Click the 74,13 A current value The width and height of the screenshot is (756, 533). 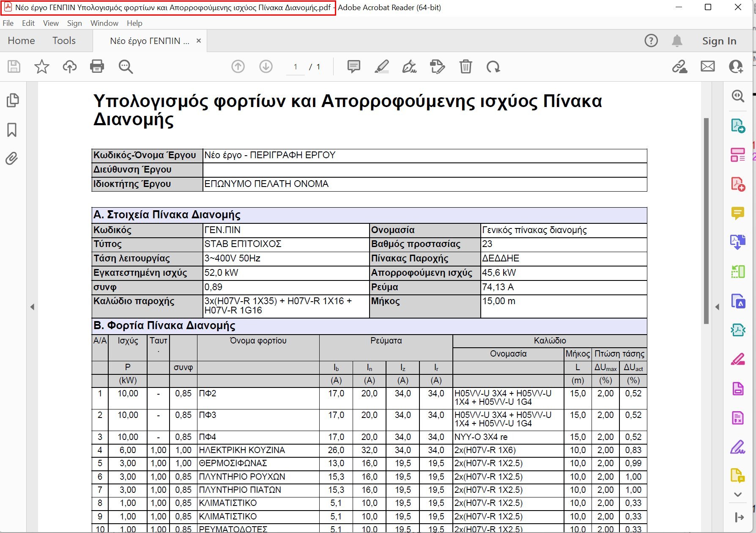tap(498, 287)
